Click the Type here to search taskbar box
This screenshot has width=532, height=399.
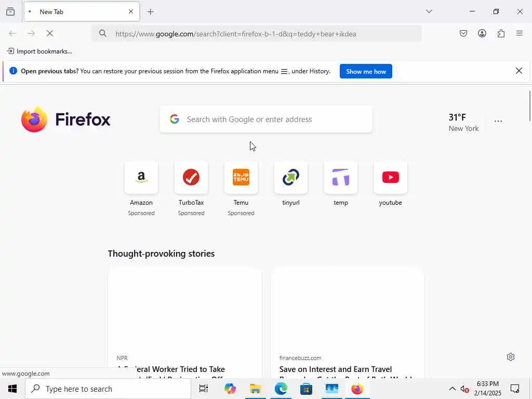[108, 389]
